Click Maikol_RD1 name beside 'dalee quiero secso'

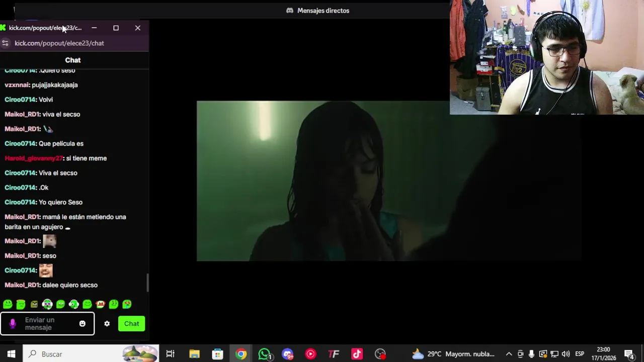coord(22,285)
